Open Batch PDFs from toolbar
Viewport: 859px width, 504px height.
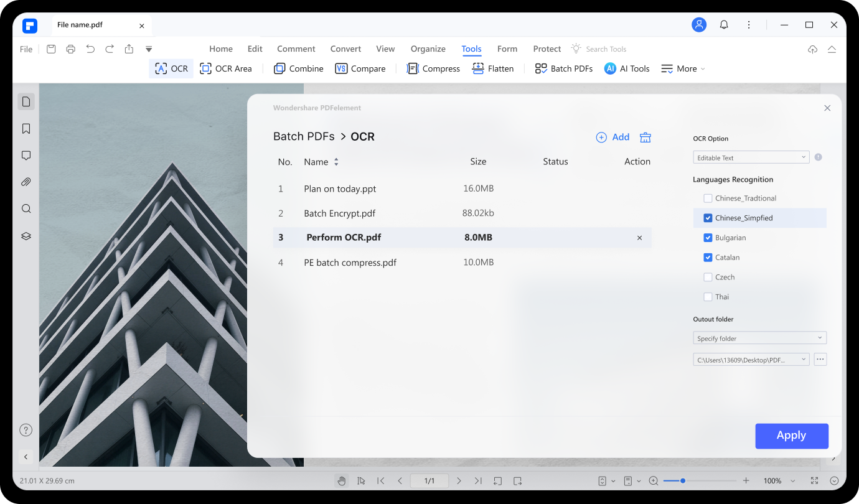(x=563, y=68)
